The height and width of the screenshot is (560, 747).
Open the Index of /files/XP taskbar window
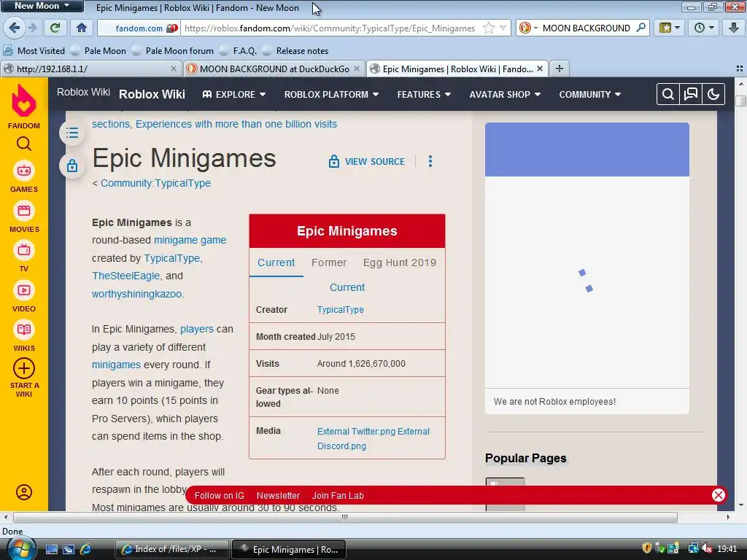(171, 549)
